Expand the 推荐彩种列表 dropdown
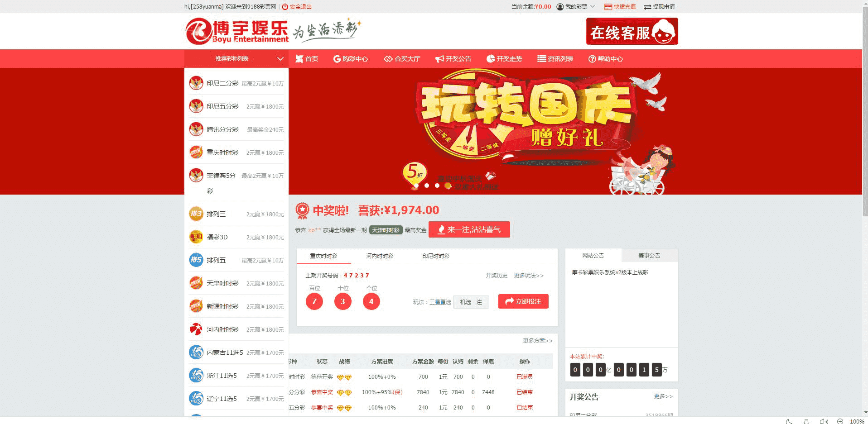Image resolution: width=868 pixels, height=424 pixels. pos(280,58)
